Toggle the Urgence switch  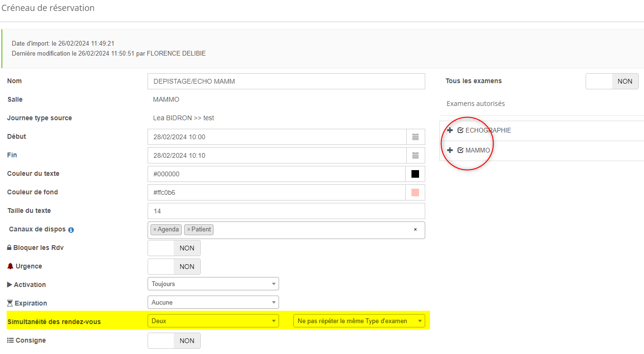pyautogui.click(x=174, y=267)
